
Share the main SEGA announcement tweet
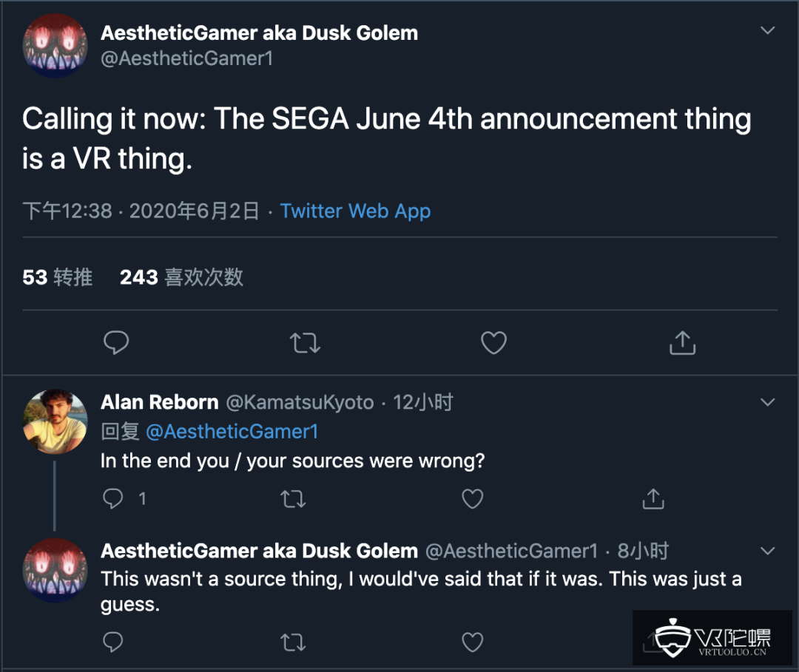click(682, 343)
